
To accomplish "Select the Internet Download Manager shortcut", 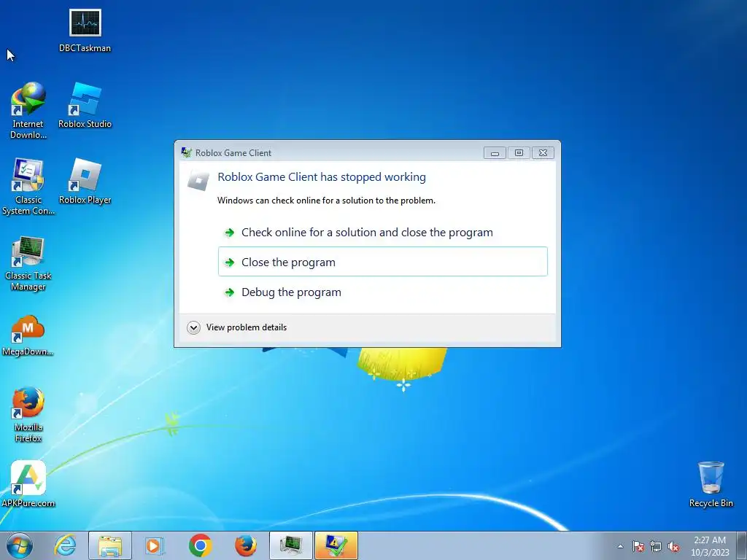I will (x=28, y=111).
